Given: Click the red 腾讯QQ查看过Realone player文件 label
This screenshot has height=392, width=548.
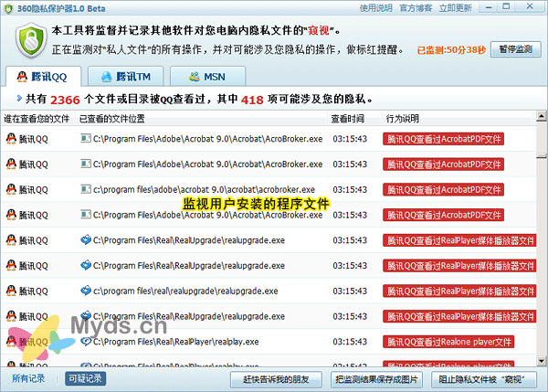Looking at the screenshot, I should 448,342.
